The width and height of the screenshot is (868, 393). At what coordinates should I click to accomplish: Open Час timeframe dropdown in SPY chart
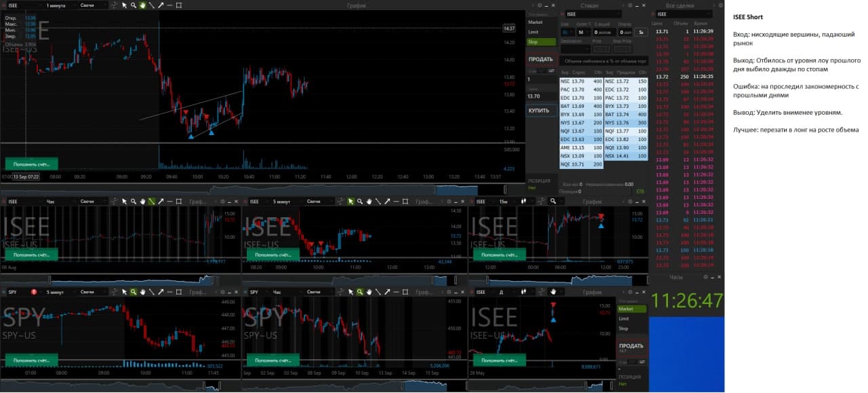(286, 292)
